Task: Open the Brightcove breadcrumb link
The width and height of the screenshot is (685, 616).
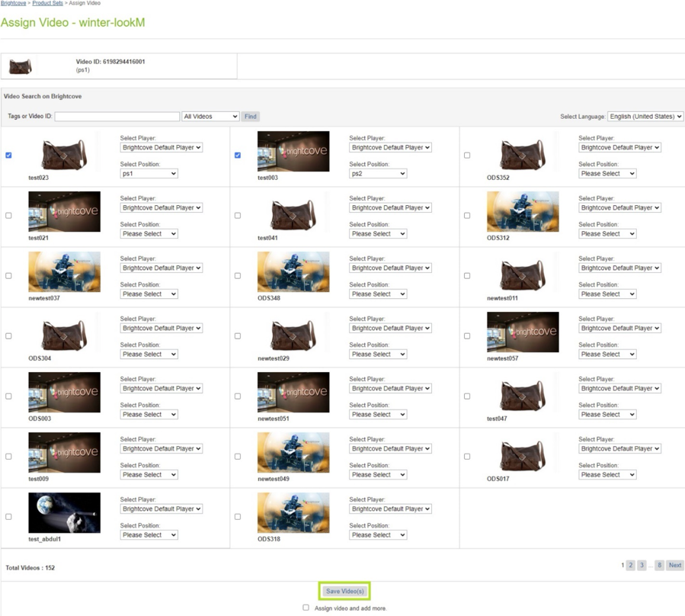Action: [x=13, y=3]
